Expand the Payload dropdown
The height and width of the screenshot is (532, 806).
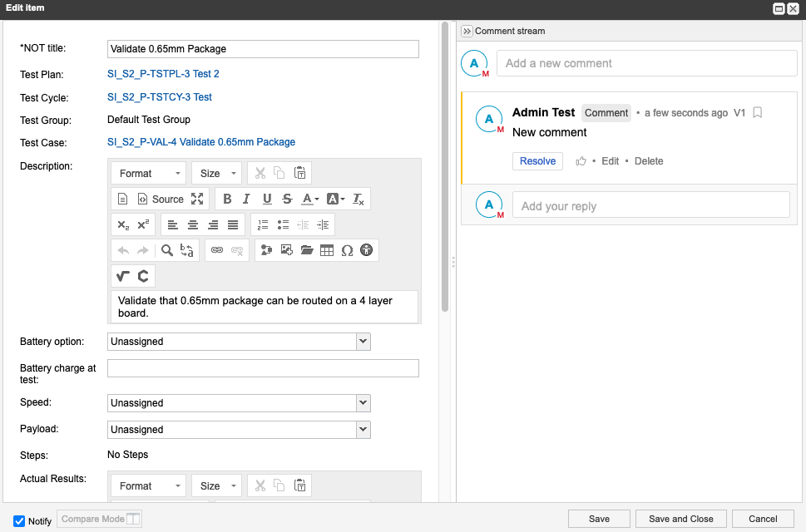[363, 430]
